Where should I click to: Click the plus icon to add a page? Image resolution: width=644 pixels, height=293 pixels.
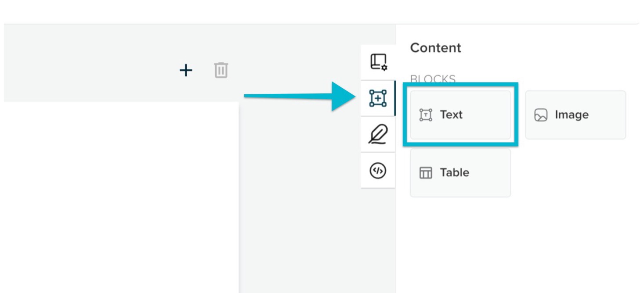186,70
